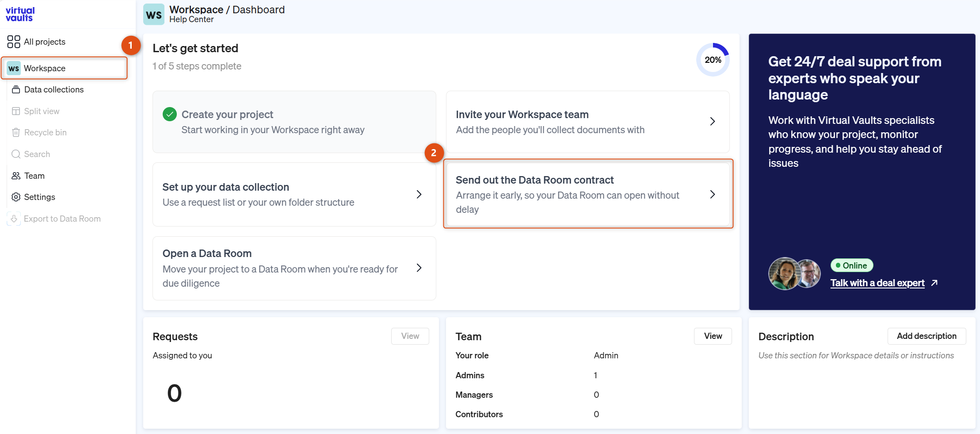Open the Invite your Workspace team step
This screenshot has height=434, width=980.
[x=588, y=122]
